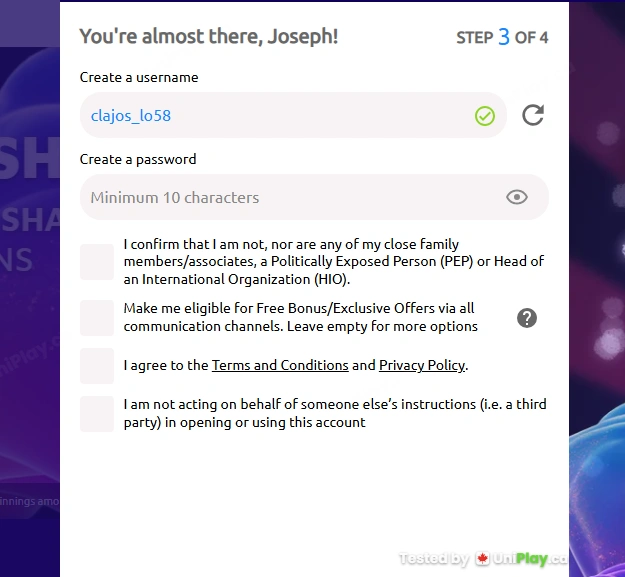Click the 'Create a username' label
Screen dimensions: 625x577
[139, 77]
